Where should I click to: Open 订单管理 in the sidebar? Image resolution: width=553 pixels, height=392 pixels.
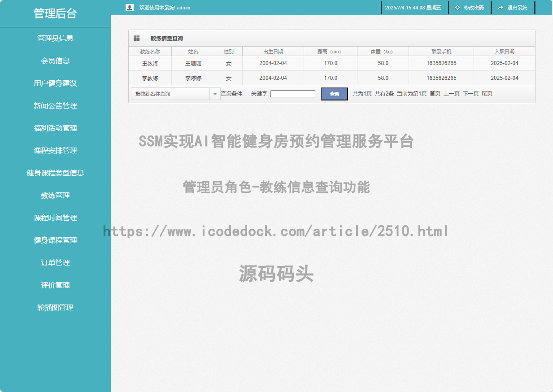tap(55, 262)
